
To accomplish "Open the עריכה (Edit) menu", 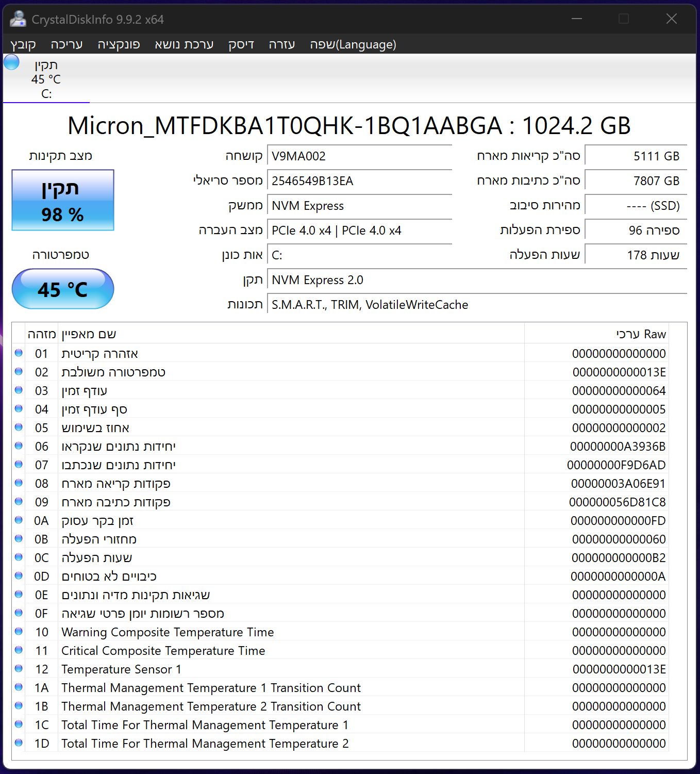I will (66, 44).
